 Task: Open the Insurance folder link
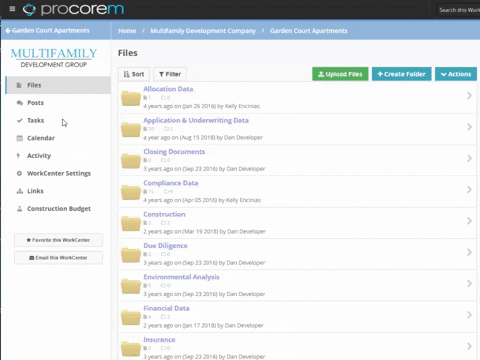[x=159, y=340]
